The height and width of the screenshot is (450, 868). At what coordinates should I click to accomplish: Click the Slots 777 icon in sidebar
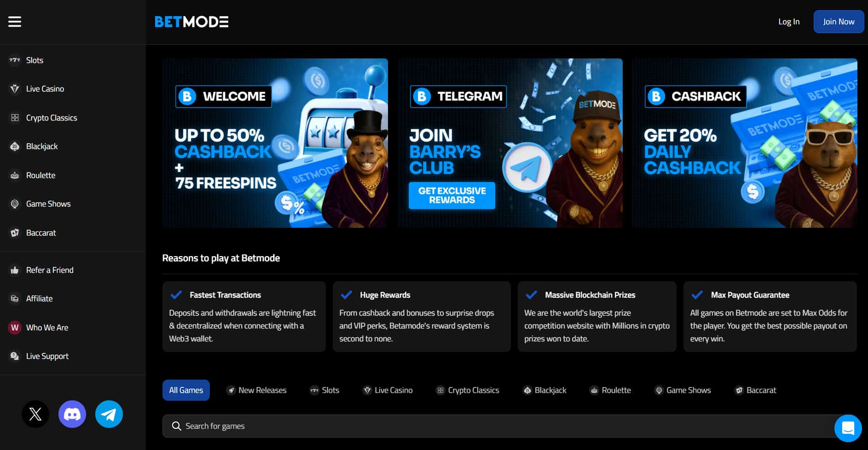tap(15, 60)
